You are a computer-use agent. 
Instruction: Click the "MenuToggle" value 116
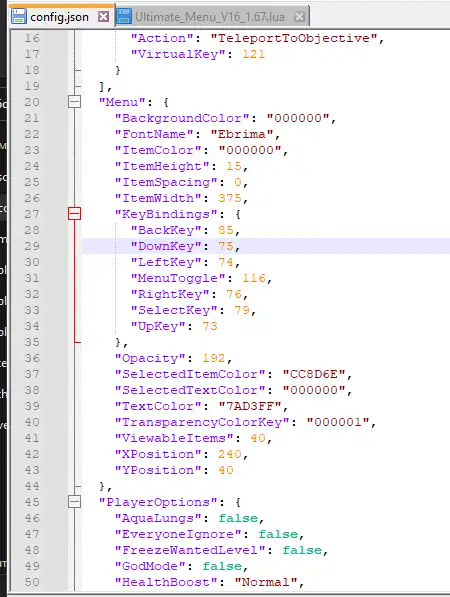coord(254,278)
